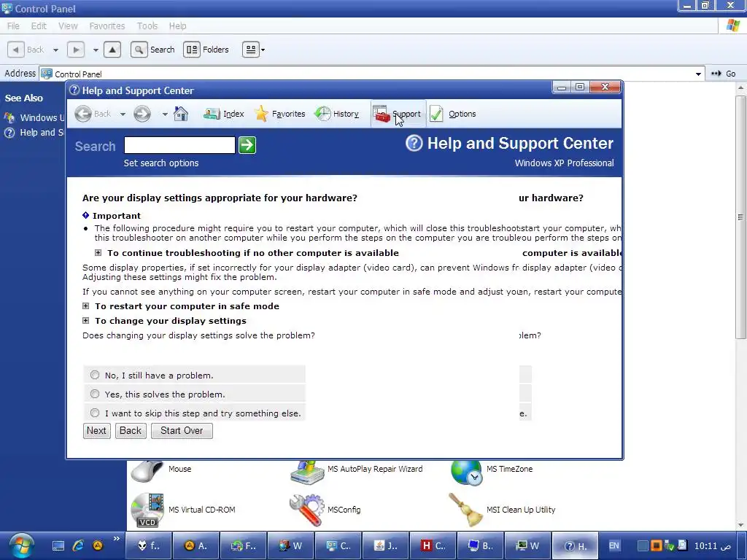Click the Control Panel vertical scrollbar

coord(740,217)
